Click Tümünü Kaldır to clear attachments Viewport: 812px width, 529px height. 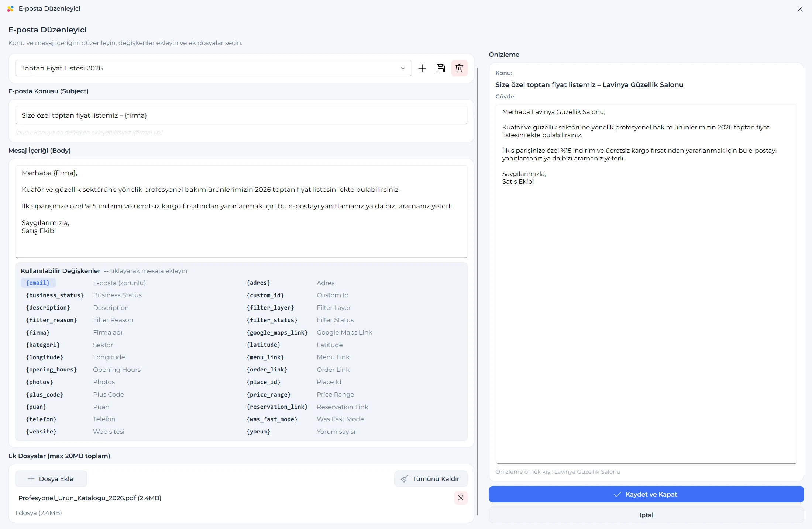point(431,478)
